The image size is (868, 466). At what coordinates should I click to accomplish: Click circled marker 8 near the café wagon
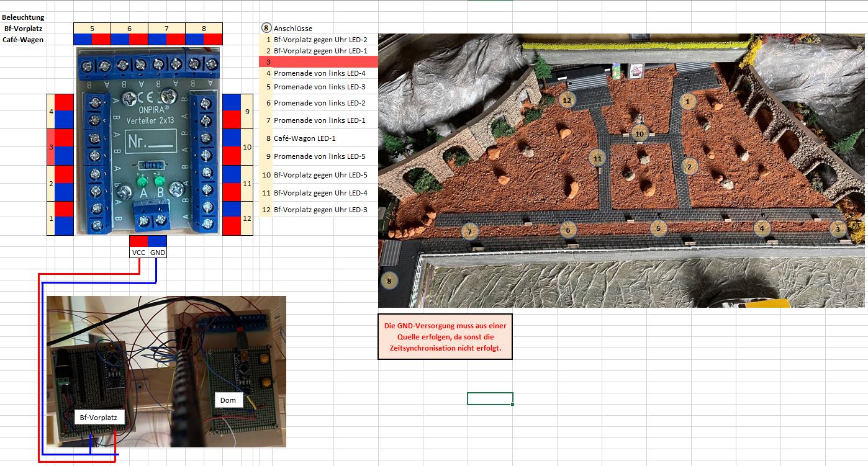[x=389, y=280]
